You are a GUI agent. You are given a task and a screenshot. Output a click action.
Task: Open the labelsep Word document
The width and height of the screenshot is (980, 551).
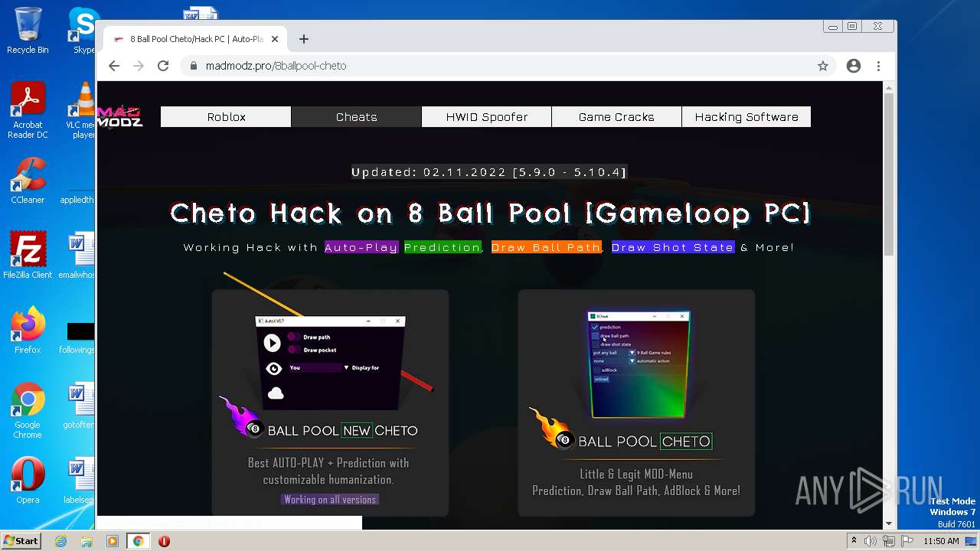(x=77, y=481)
